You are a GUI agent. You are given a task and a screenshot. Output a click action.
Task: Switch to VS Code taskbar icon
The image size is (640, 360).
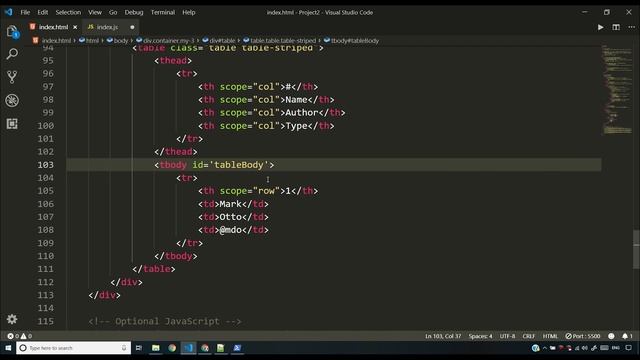188,348
